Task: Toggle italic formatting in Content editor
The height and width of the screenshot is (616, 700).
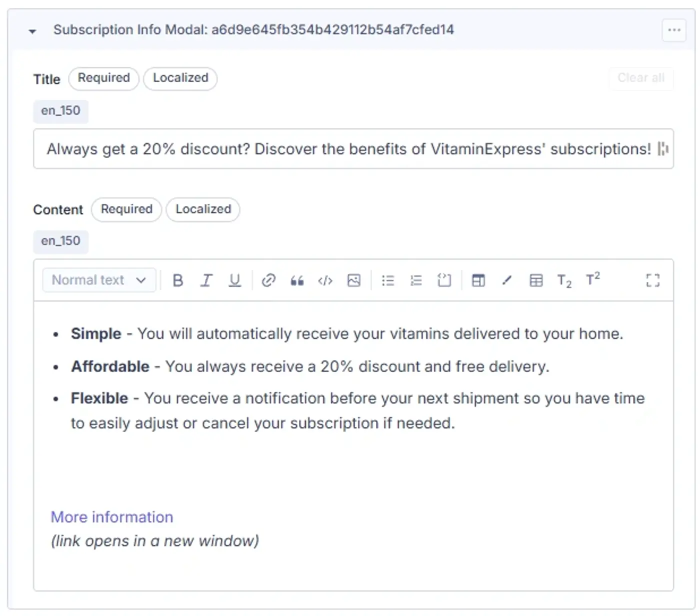Action: [x=206, y=280]
